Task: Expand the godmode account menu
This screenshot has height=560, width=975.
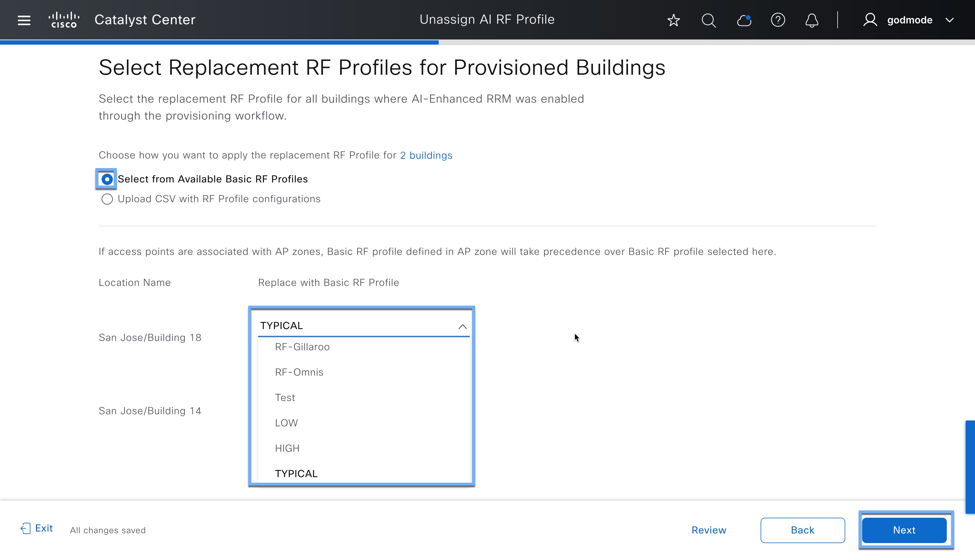Action: (950, 20)
